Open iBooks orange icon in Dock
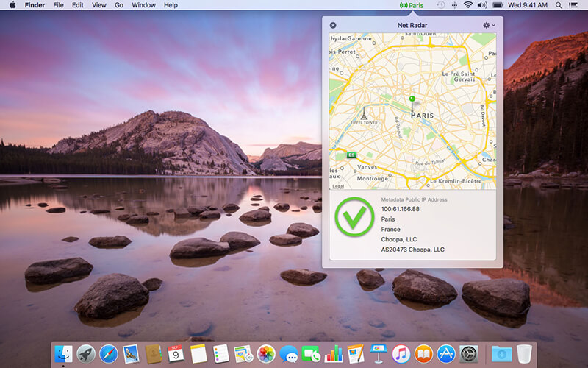Screen dimensions: 588x368 (424, 354)
